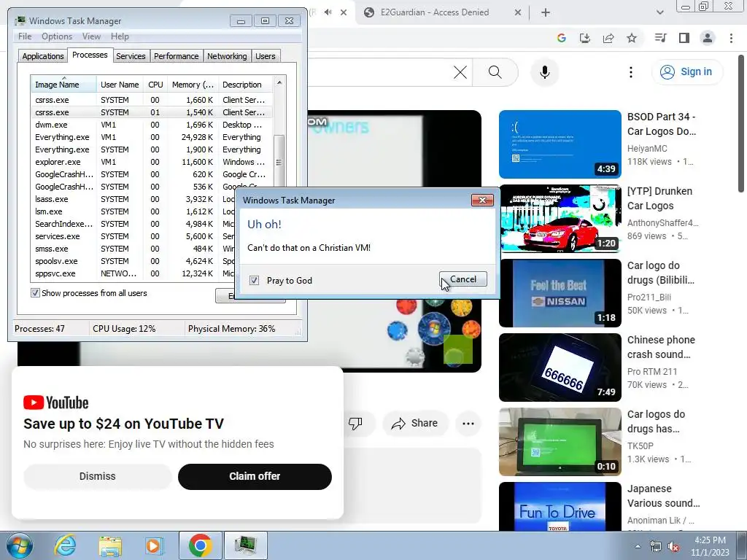
Task: Click the Share button under video
Action: point(415,424)
